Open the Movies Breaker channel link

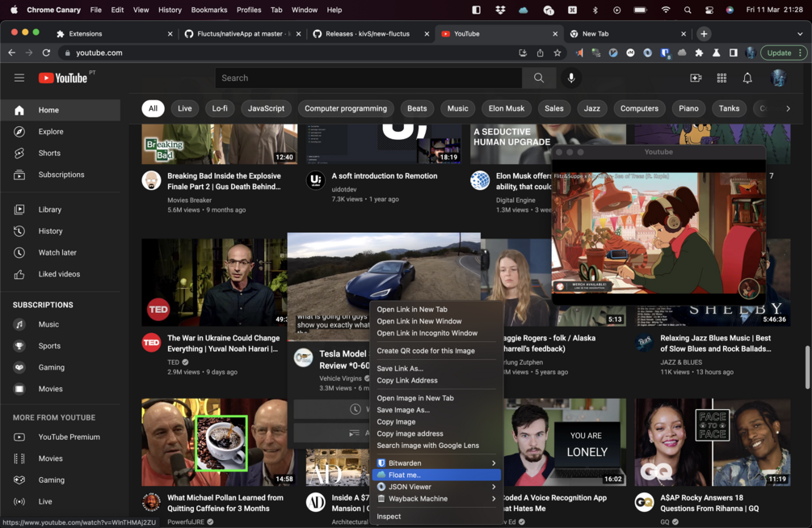[x=190, y=200]
